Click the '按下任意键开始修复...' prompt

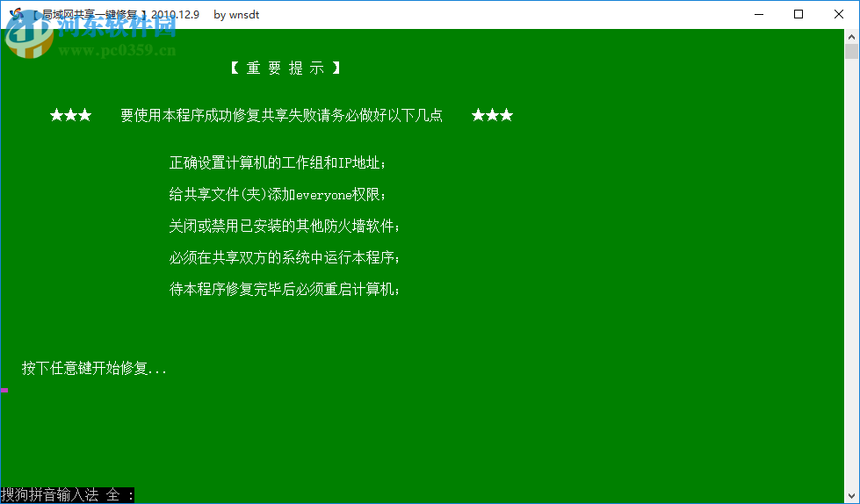pyautogui.click(x=94, y=368)
